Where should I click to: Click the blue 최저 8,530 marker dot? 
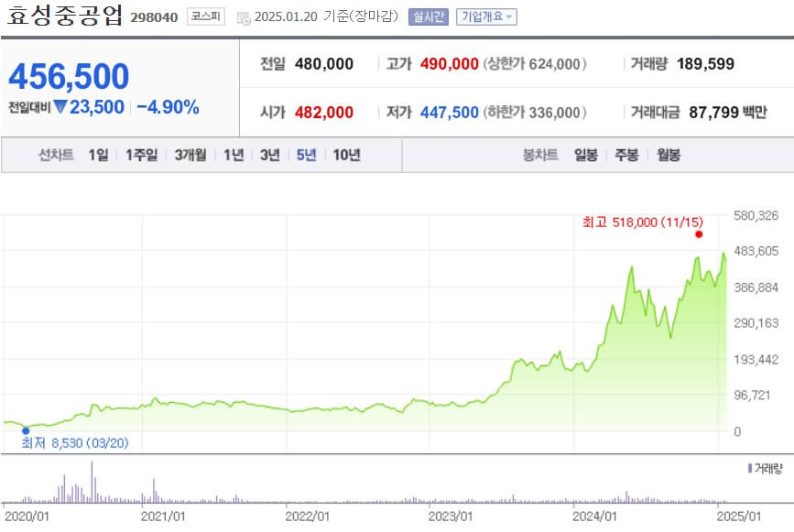(26, 430)
